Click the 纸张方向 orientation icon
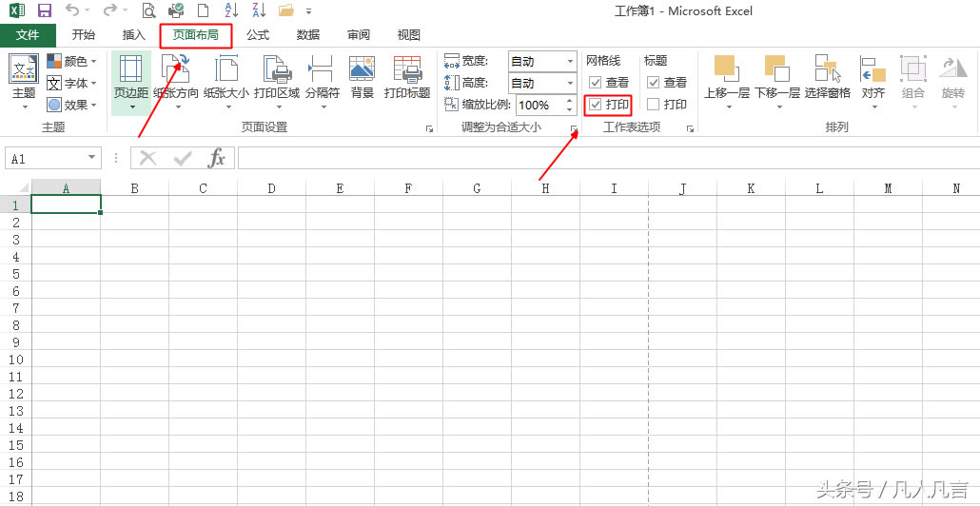Viewport: 980px width, 506px height. pyautogui.click(x=176, y=72)
